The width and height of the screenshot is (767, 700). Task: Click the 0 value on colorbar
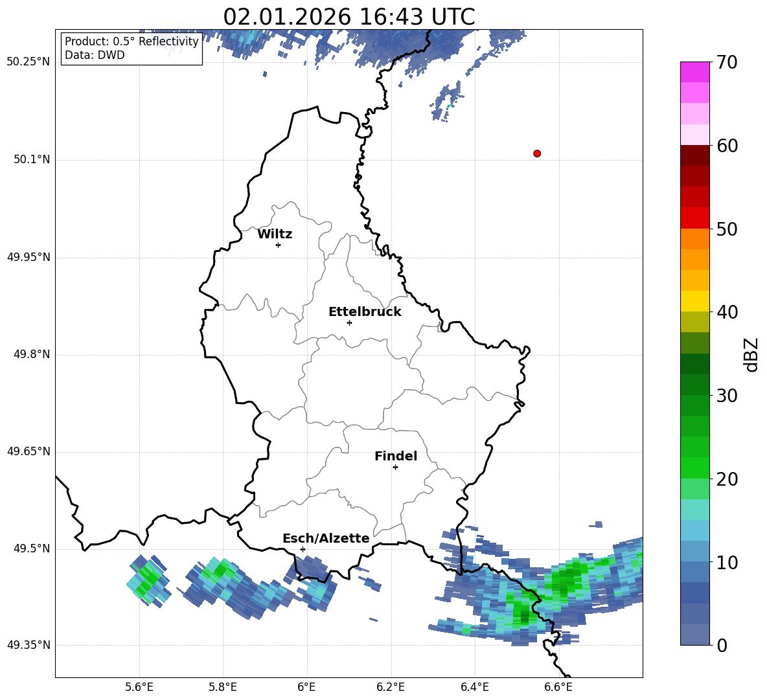pos(722,646)
